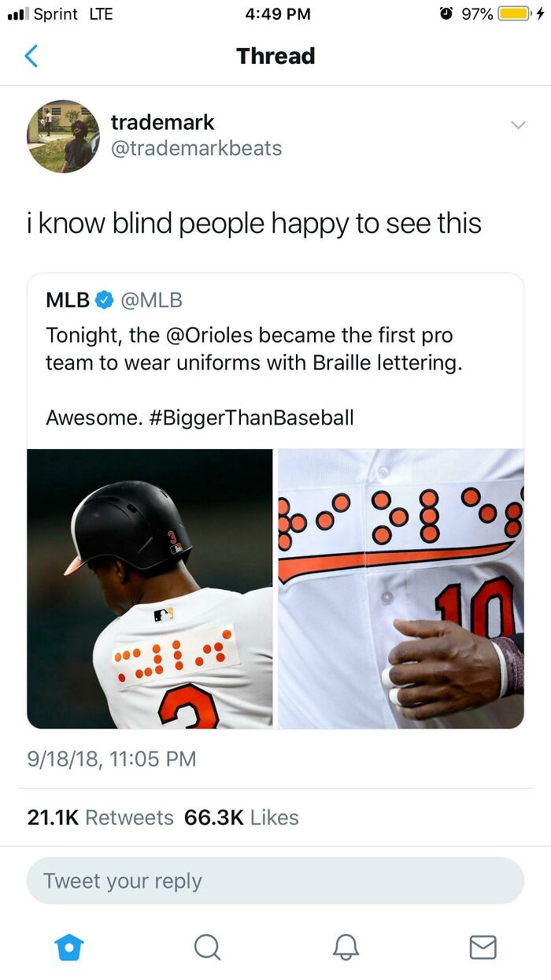
Task: Tap the MLB verified badge
Action: tap(103, 299)
